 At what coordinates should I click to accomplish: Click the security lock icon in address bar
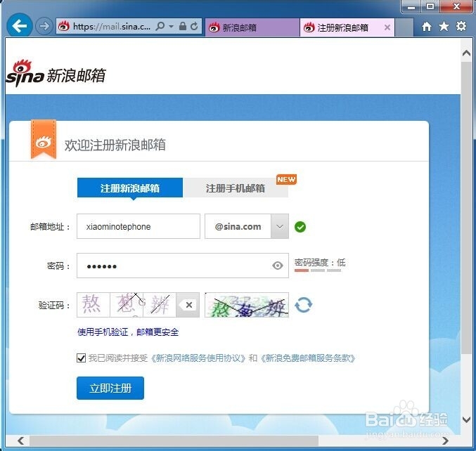point(182,27)
